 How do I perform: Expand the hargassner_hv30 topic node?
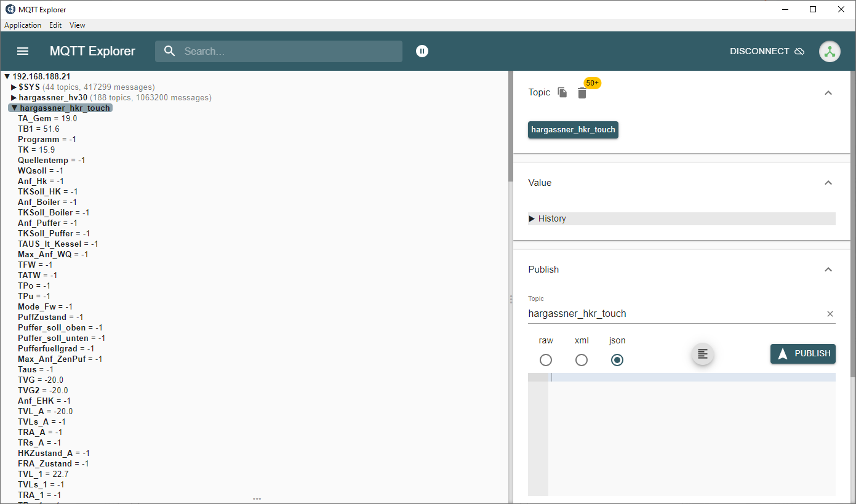pyautogui.click(x=14, y=97)
